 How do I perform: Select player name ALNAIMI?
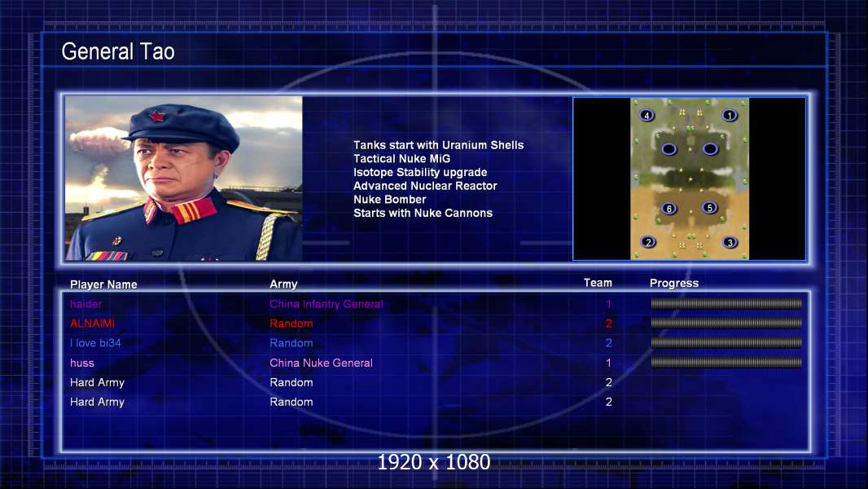(93, 324)
